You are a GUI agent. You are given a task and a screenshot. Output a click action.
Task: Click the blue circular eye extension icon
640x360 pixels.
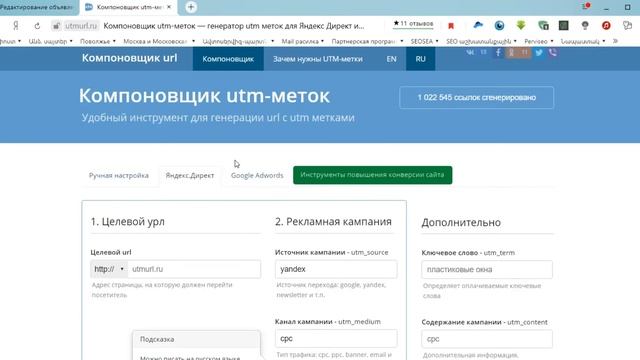tap(499, 25)
